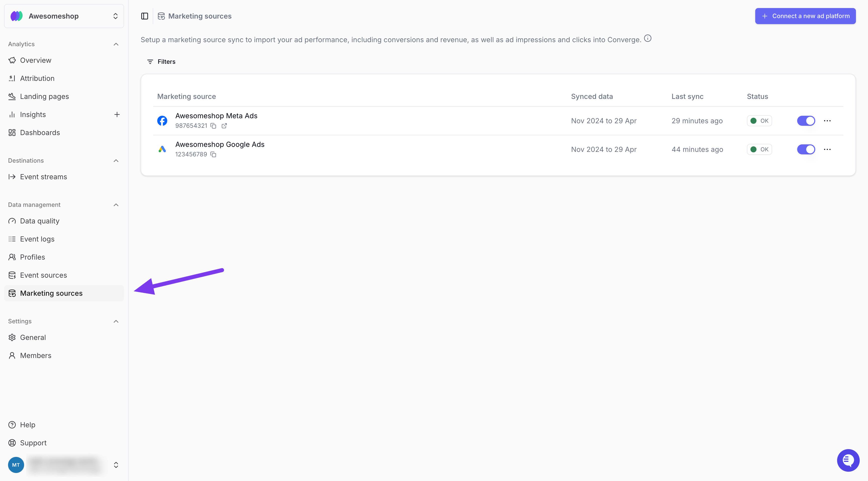
Task: Click OK status badge for Meta Ads
Action: [x=759, y=121]
